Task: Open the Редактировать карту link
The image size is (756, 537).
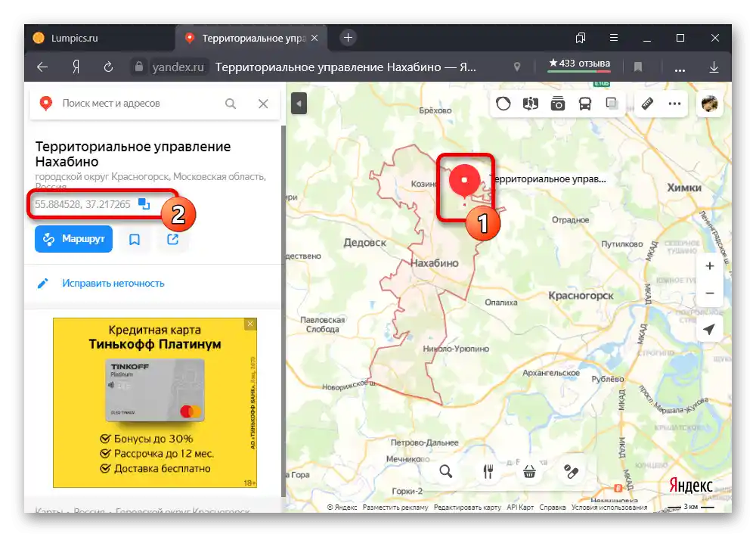Action: [x=467, y=507]
